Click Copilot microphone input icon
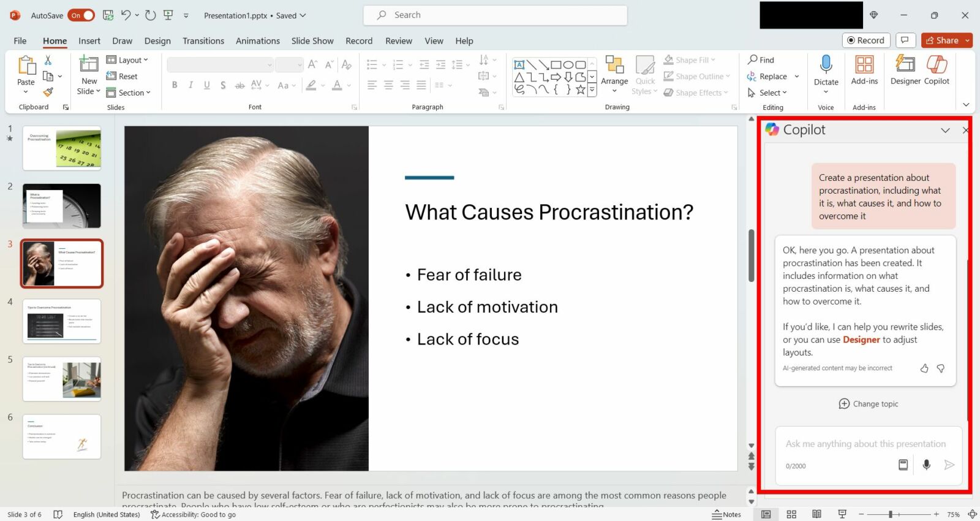 click(x=927, y=465)
